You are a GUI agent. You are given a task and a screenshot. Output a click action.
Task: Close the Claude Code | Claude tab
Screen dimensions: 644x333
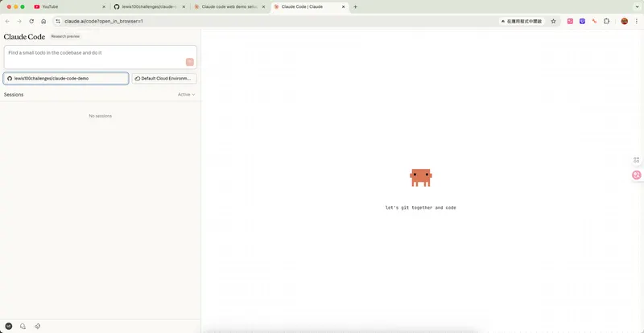click(x=344, y=7)
